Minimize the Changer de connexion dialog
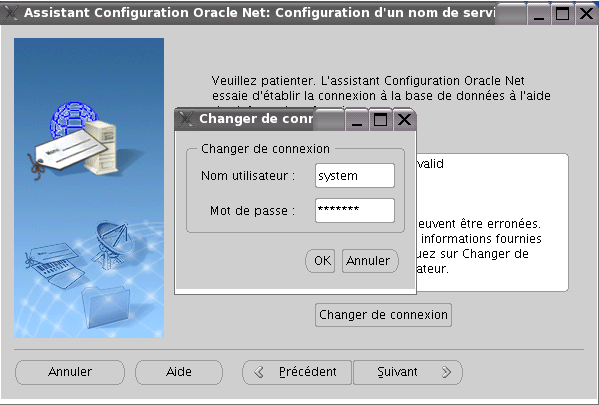The width and height of the screenshot is (599, 405). (x=357, y=120)
